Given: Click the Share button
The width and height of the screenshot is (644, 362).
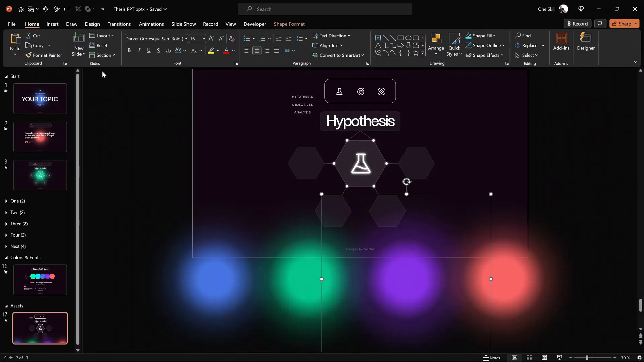Looking at the screenshot, I should pos(622,24).
